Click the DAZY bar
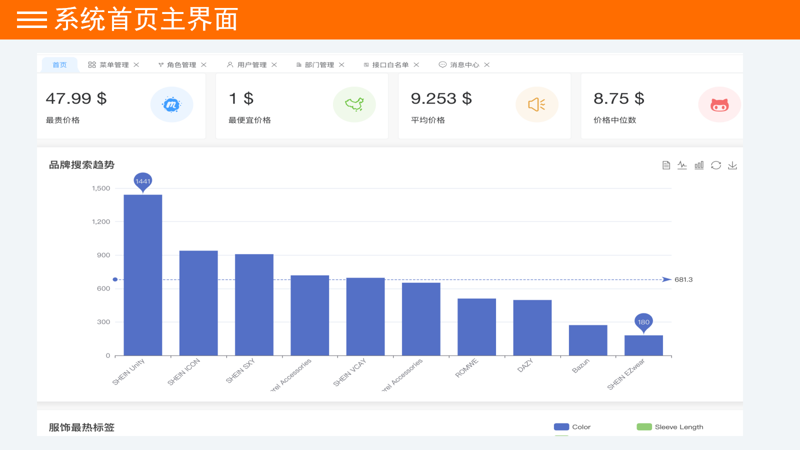The height and width of the screenshot is (450, 800). click(532, 328)
